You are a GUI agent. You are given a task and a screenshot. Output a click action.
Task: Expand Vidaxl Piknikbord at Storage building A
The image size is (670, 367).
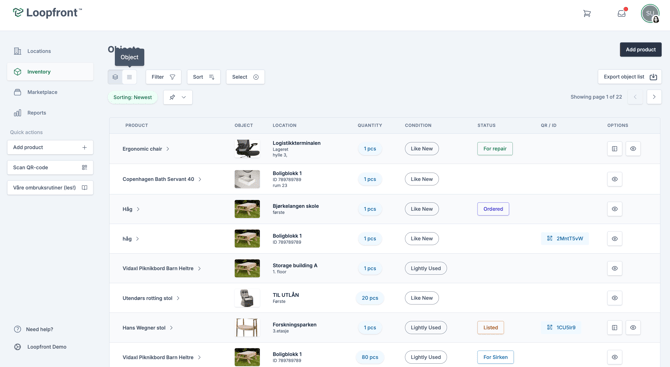pos(199,269)
